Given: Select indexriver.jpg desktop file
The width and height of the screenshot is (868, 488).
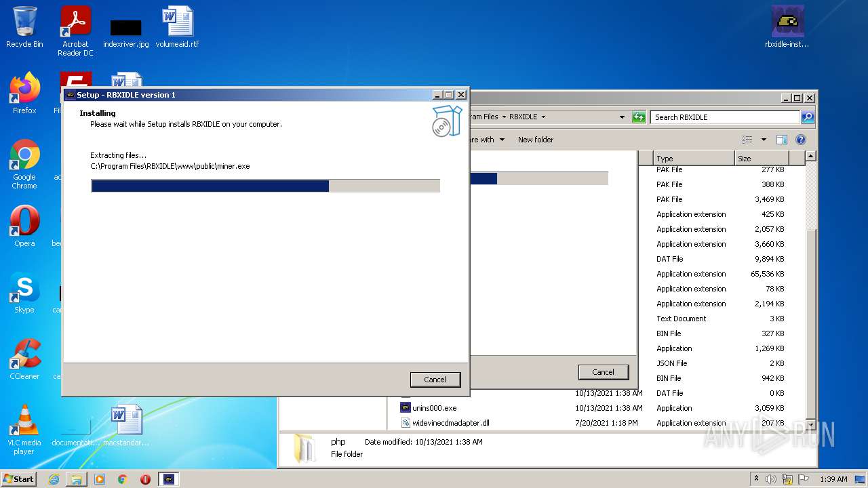Looking at the screenshot, I should pyautogui.click(x=126, y=31).
